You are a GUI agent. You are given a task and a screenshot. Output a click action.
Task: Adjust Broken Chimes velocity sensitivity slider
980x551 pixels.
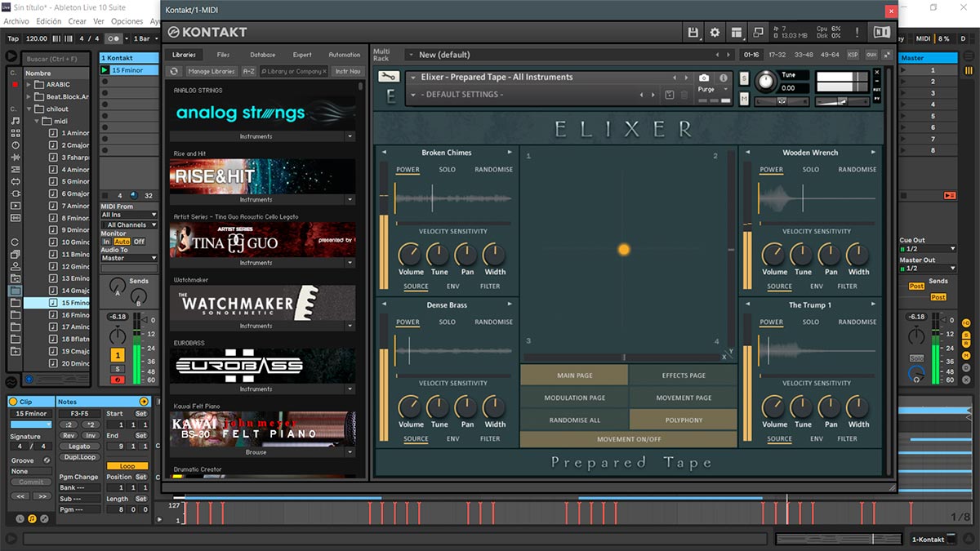(x=453, y=222)
